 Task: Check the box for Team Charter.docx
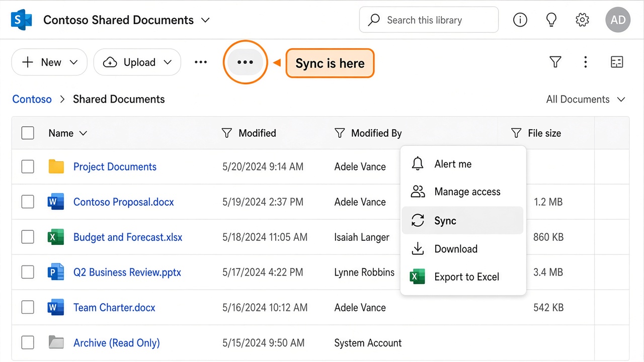point(28,307)
